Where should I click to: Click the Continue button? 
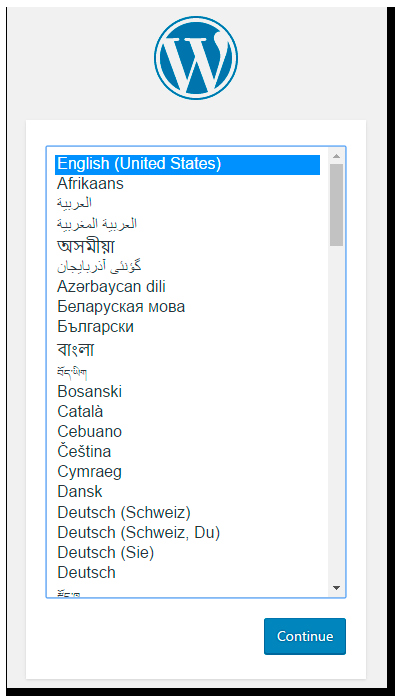(x=305, y=636)
